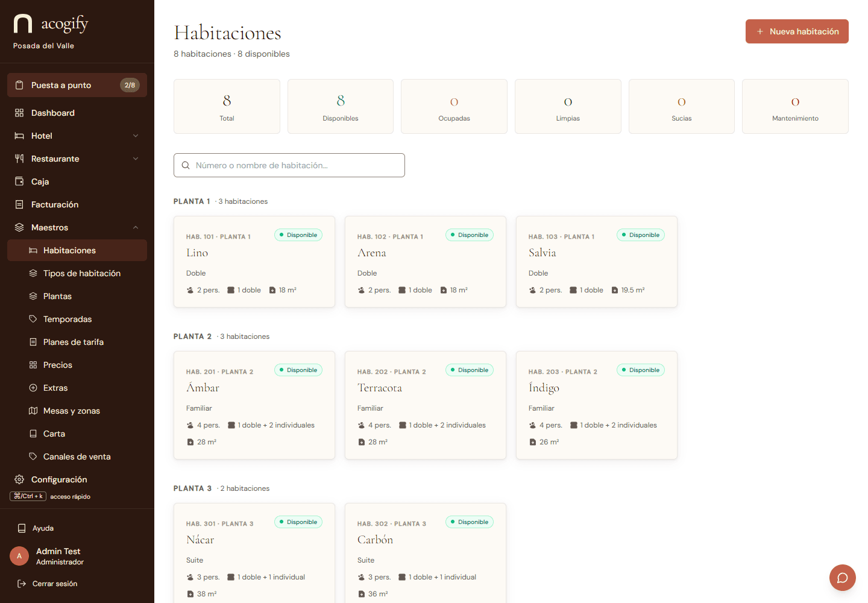Image resolution: width=868 pixels, height=603 pixels.
Task: Click the Temporadas tag icon
Action: (33, 319)
